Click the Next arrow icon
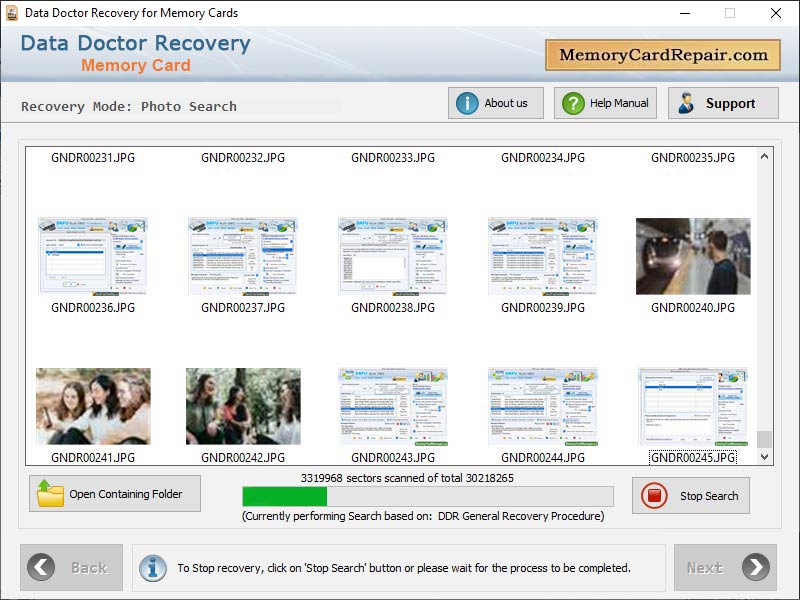 [x=757, y=567]
